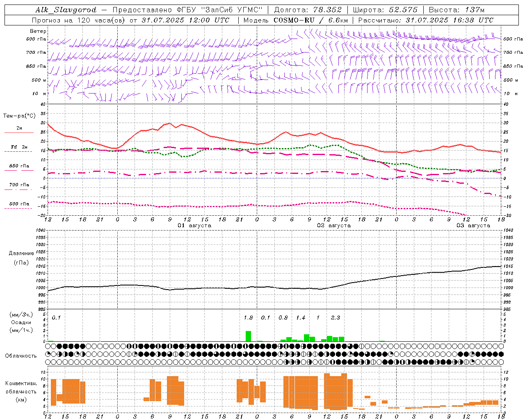
Task: Click the date label 01 августа
Action: pyautogui.click(x=194, y=226)
